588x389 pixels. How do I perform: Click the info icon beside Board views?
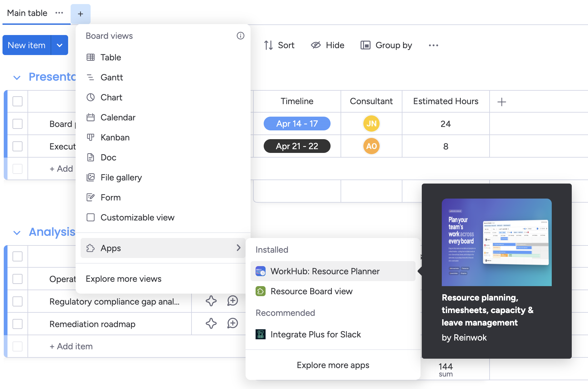(x=240, y=36)
